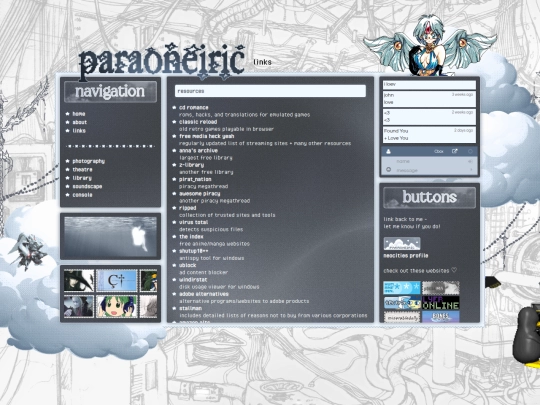Click the winged anime girl mascot
Image resolution: width=540 pixels, height=405 pixels.
[x=430, y=45]
